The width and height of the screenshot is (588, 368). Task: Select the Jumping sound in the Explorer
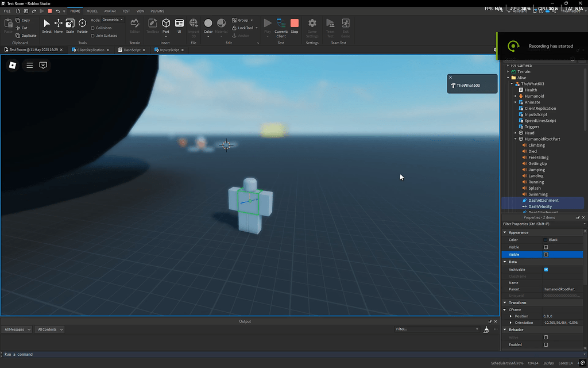tap(536, 169)
